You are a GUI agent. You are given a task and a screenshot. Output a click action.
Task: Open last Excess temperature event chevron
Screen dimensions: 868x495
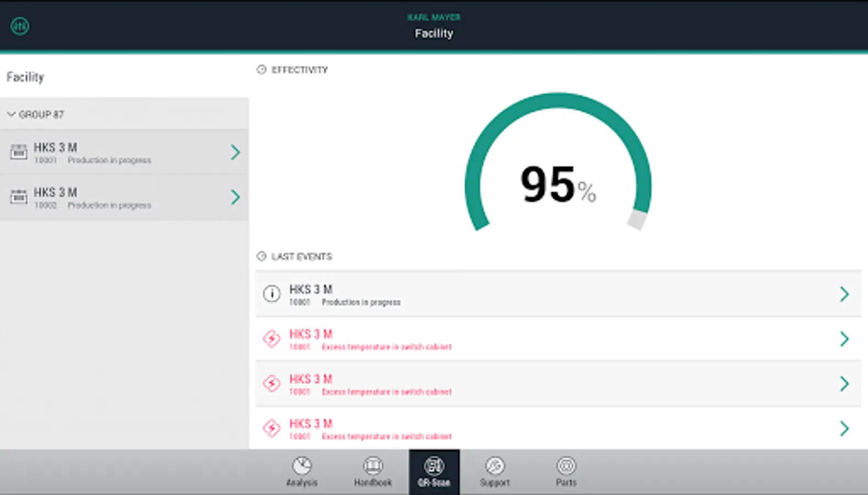point(844,428)
